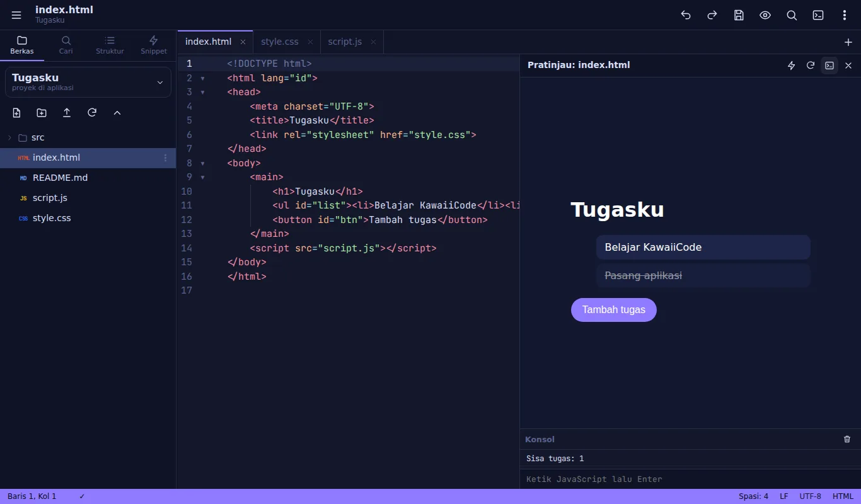Open the index.html row options menu

166,157
